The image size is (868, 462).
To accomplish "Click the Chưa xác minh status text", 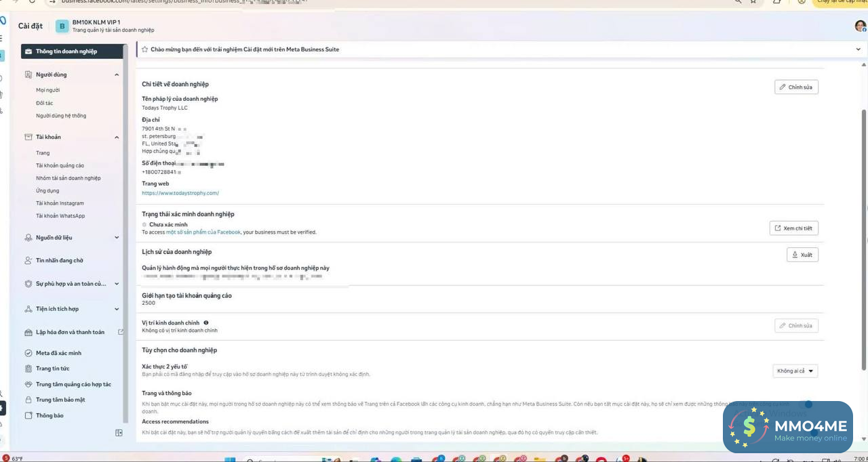I will [168, 224].
